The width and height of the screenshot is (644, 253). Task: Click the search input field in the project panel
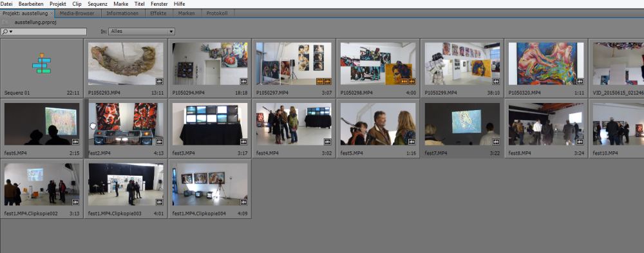[44, 31]
